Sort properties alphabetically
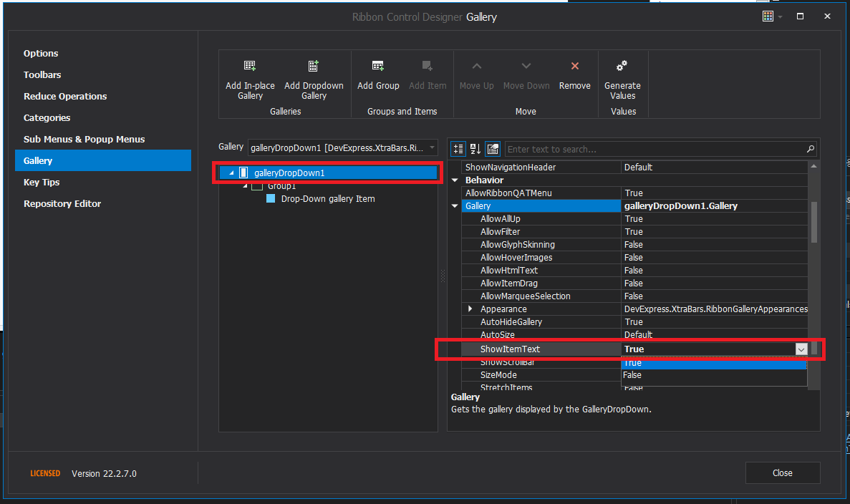The width and height of the screenshot is (850, 504). click(x=475, y=149)
